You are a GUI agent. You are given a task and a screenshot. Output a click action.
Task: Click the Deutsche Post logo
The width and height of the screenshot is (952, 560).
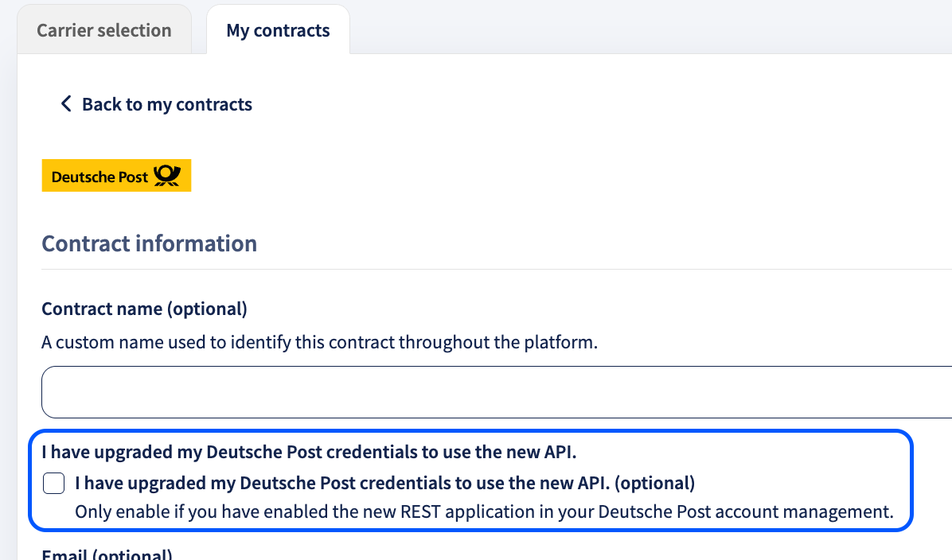116,175
